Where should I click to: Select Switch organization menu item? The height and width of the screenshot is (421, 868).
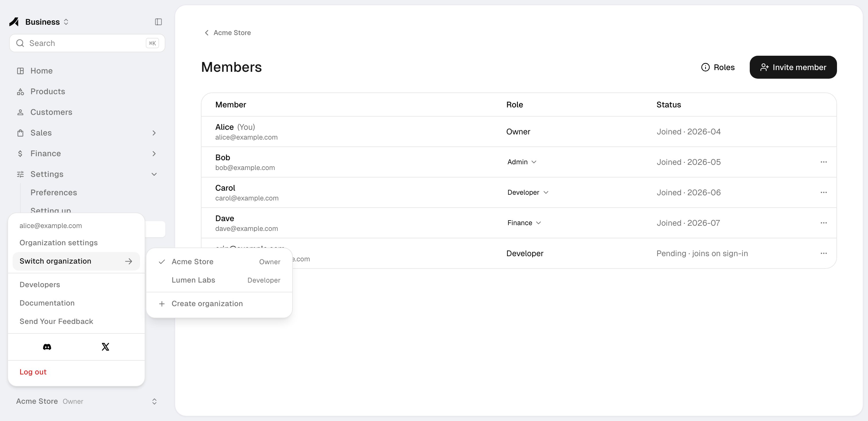[x=76, y=261]
